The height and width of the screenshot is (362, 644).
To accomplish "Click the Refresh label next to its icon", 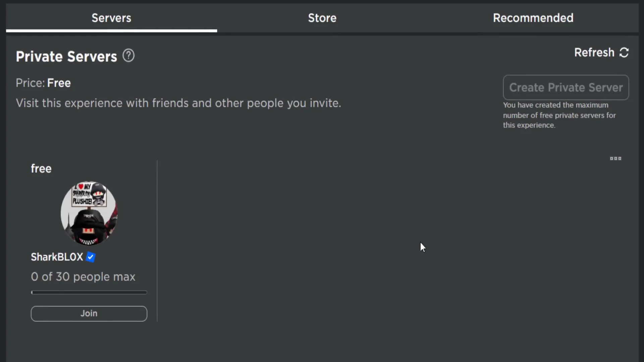I will (593, 53).
